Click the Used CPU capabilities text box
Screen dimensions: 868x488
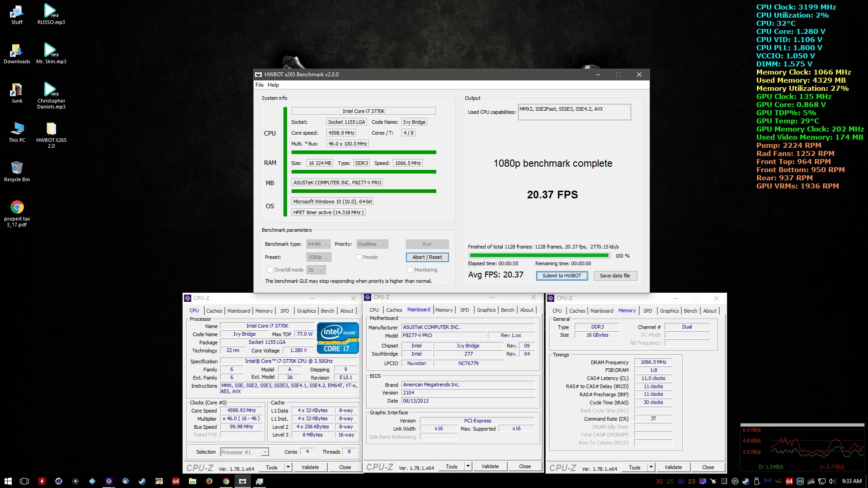pyautogui.click(x=574, y=112)
